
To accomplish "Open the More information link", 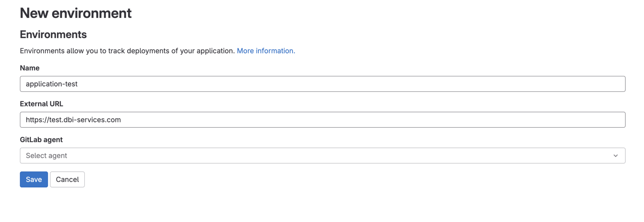I will click(x=266, y=51).
